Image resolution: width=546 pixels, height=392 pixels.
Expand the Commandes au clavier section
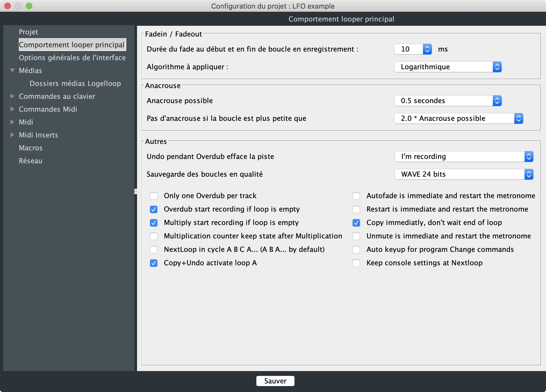pyautogui.click(x=12, y=96)
